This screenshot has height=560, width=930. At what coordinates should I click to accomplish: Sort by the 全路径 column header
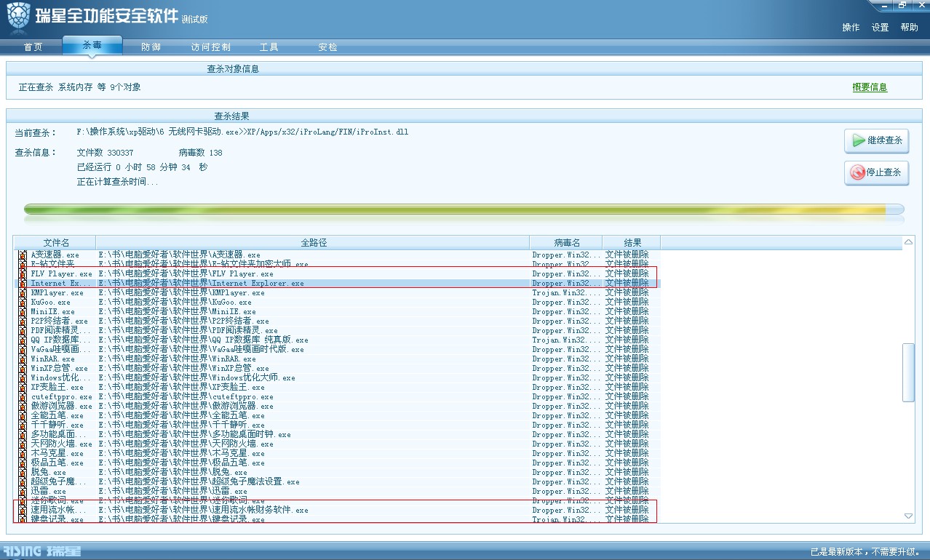(x=313, y=242)
